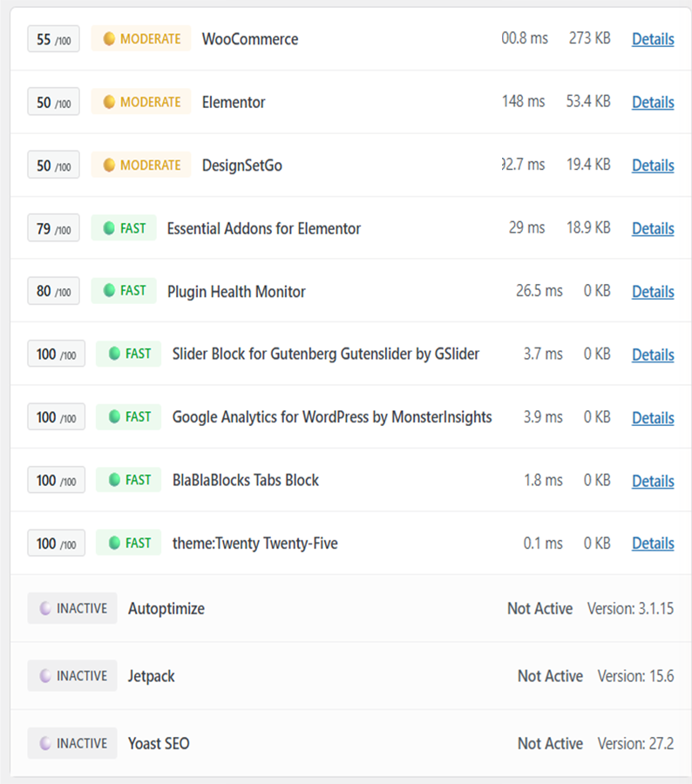The width and height of the screenshot is (692, 784).
Task: Select the Slider Block for Gutenberg plugin name
Action: [x=325, y=355]
